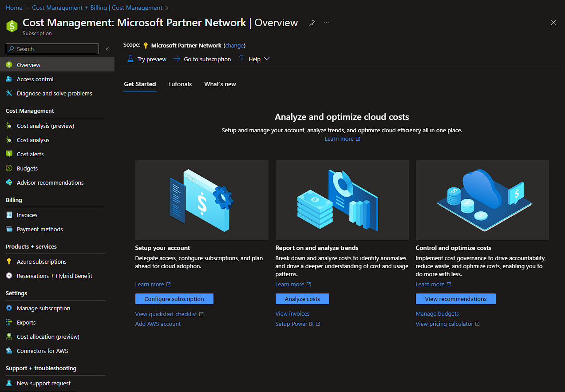Image resolution: width=565 pixels, height=392 pixels.
Task: Click the Try preview flask icon
Action: pyautogui.click(x=130, y=59)
